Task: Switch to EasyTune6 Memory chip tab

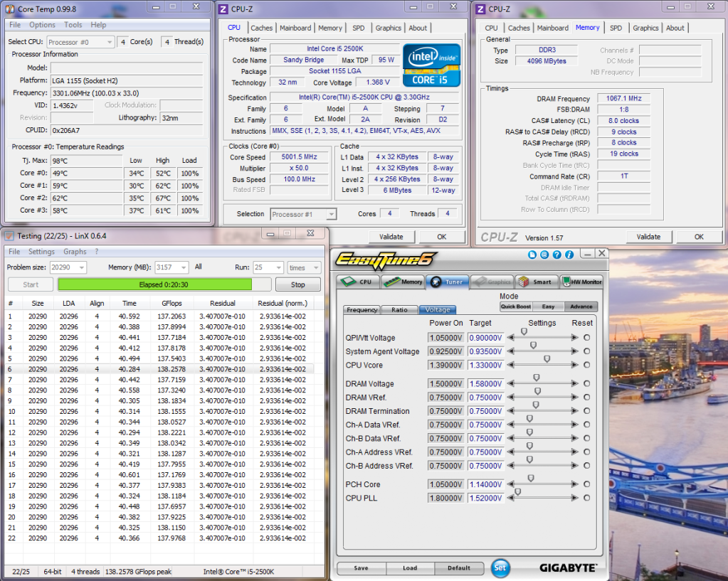Action: click(403, 282)
